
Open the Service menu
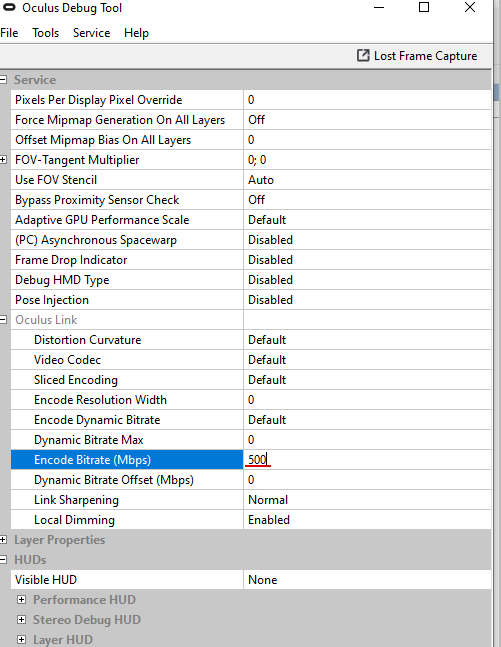point(92,33)
